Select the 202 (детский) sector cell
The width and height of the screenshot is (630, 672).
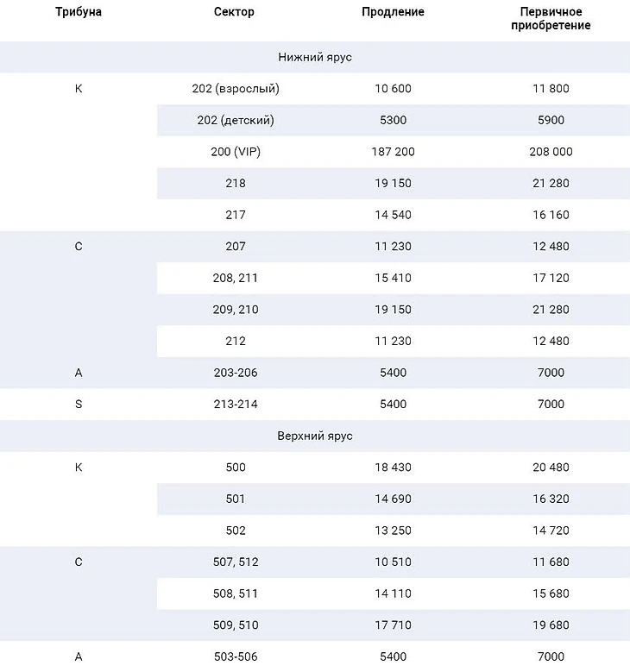click(236, 120)
